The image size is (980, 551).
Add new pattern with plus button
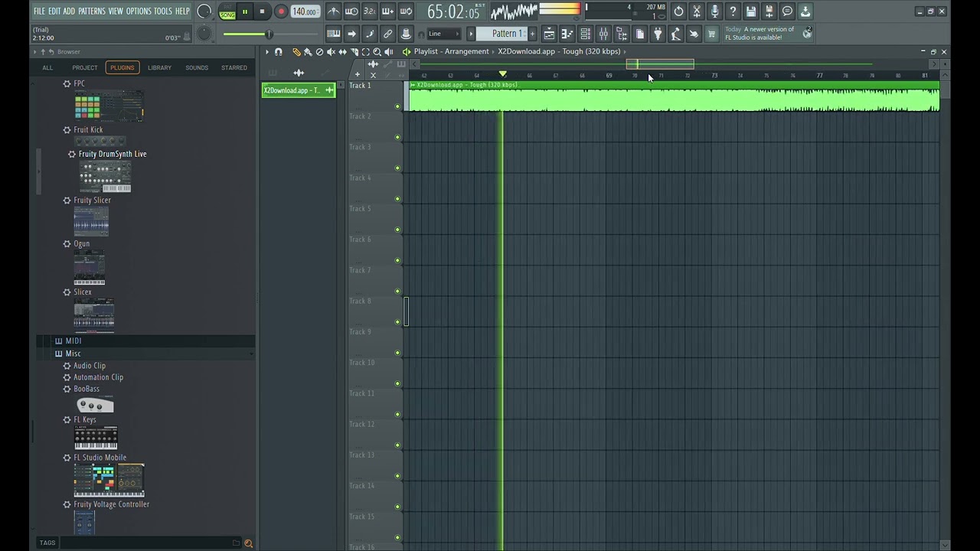tap(531, 34)
